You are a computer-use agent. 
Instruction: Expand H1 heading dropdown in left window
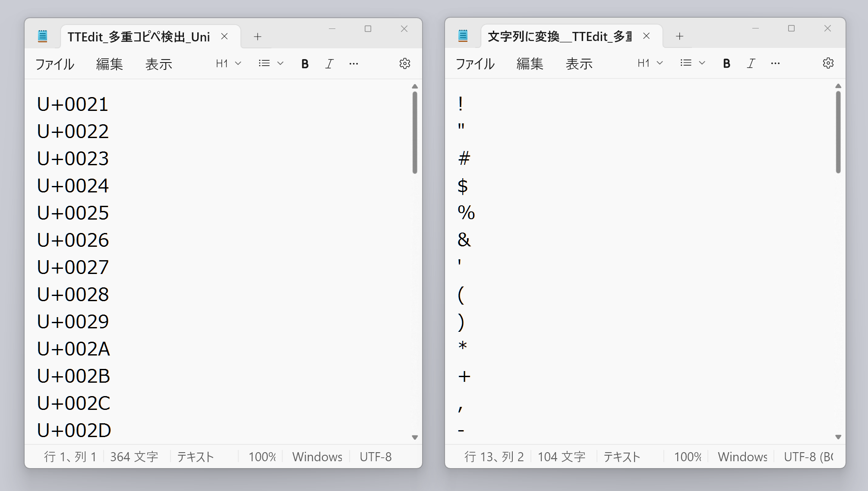tap(228, 64)
